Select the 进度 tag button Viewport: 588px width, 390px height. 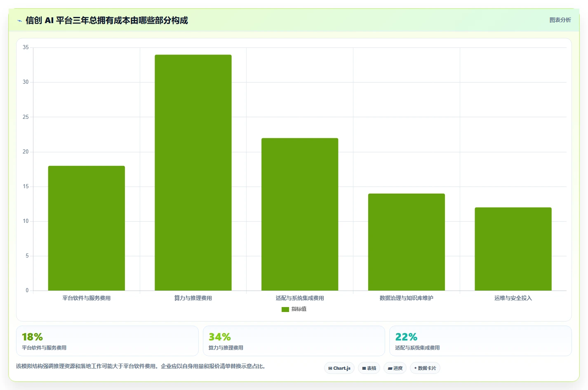395,368
